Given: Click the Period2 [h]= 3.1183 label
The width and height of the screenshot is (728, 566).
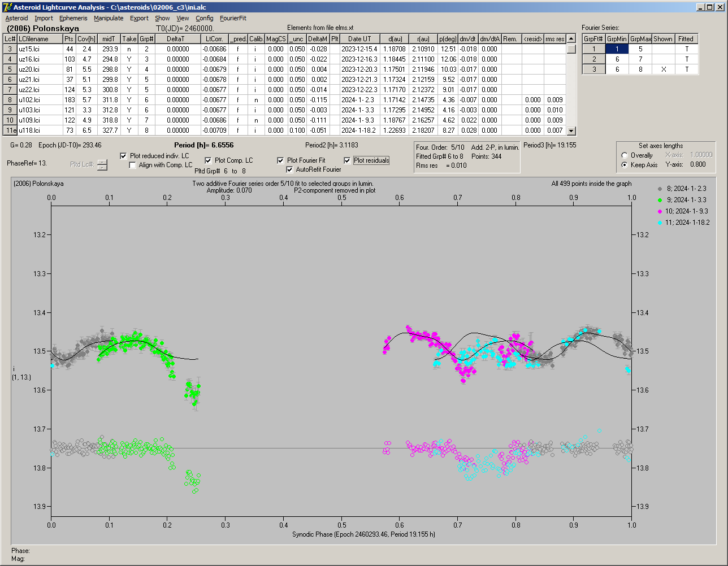Looking at the screenshot, I should [331, 145].
